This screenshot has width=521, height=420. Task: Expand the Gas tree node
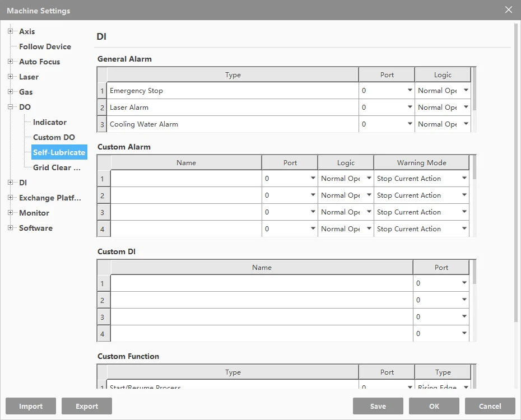coord(10,92)
